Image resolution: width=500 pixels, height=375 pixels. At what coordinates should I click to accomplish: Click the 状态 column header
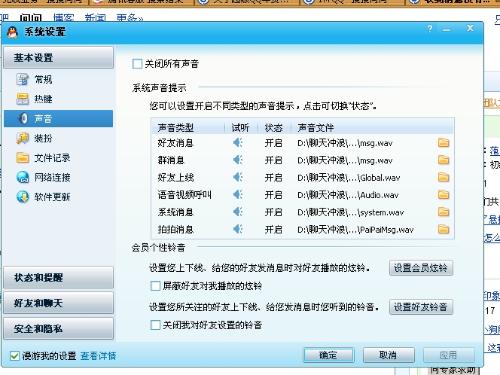274,127
